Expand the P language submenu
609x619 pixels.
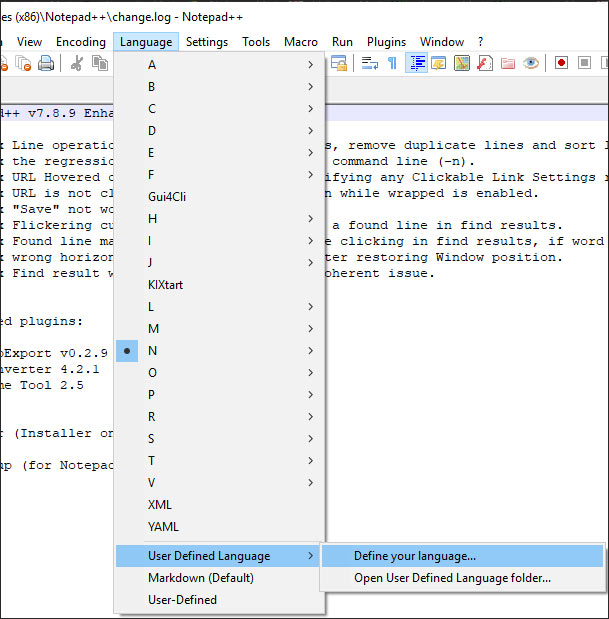pos(219,395)
